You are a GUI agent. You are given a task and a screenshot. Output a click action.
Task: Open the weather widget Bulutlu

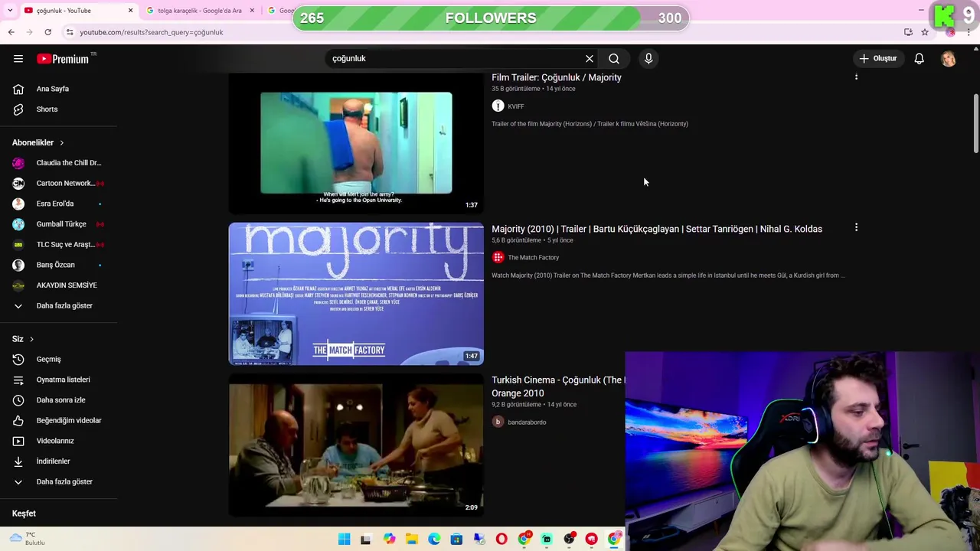coord(27,540)
